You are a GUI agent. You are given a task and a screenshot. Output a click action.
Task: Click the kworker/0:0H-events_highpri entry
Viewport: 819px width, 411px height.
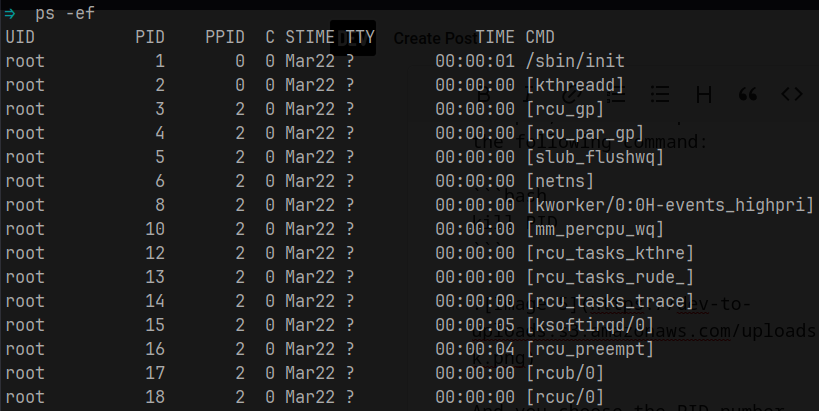(669, 205)
